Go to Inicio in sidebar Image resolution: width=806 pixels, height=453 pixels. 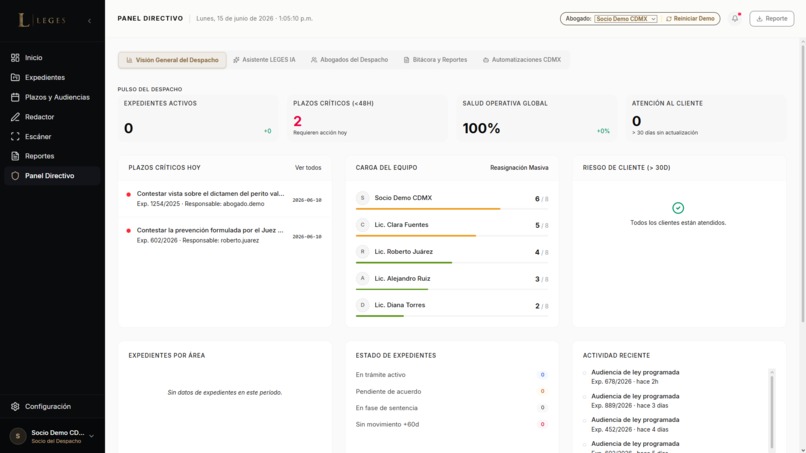pos(52,58)
